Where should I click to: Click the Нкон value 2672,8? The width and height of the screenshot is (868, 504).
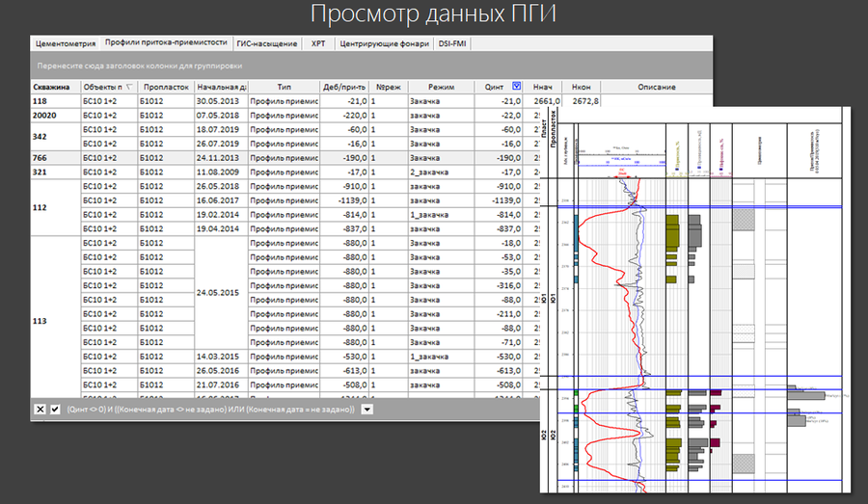582,101
